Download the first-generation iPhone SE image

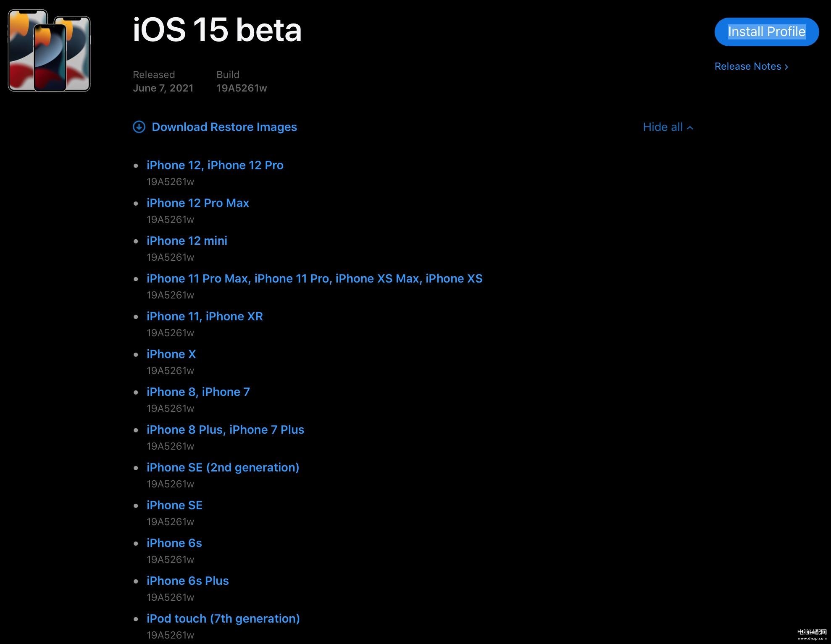(174, 505)
